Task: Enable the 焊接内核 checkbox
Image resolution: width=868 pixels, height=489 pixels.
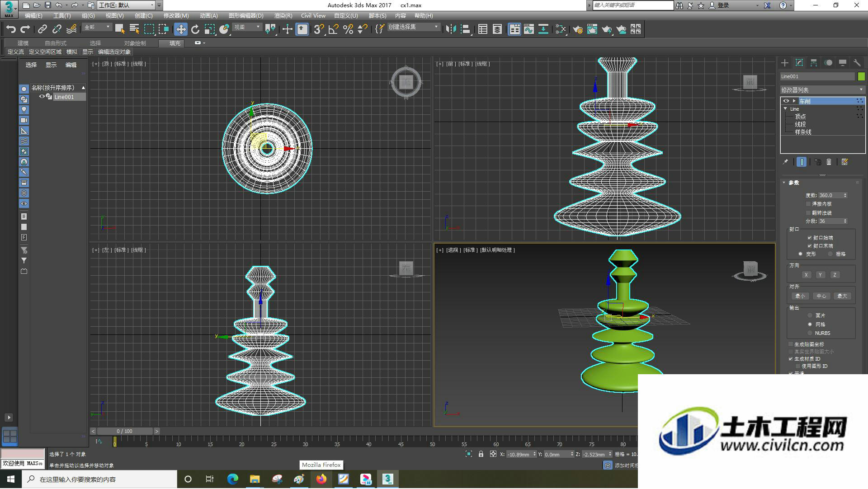Action: point(808,204)
